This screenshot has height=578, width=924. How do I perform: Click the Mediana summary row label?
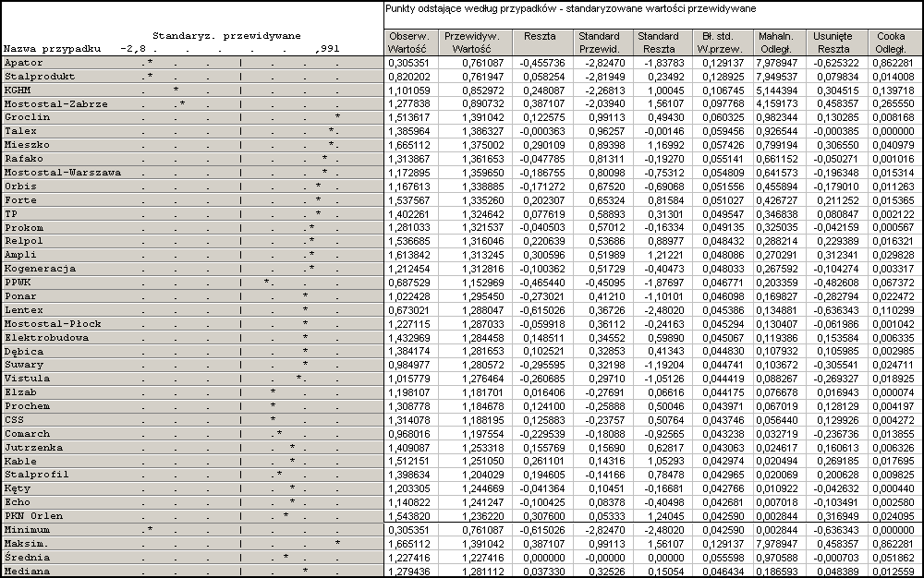(x=27, y=571)
